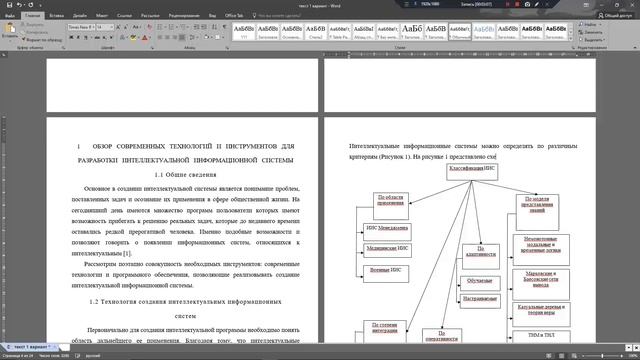Create a bulleted list
The width and height of the screenshot is (640, 360).
click(x=160, y=27)
